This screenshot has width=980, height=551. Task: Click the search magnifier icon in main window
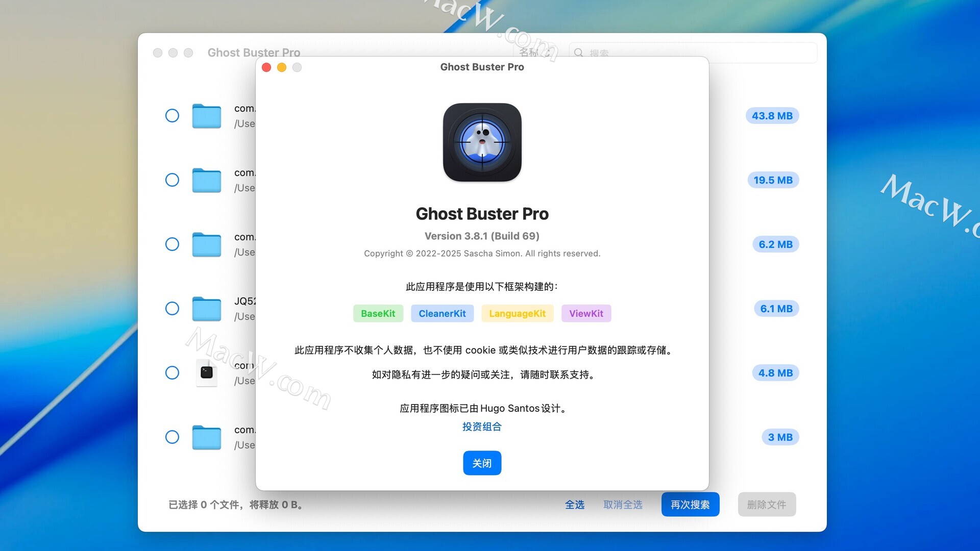pyautogui.click(x=578, y=53)
